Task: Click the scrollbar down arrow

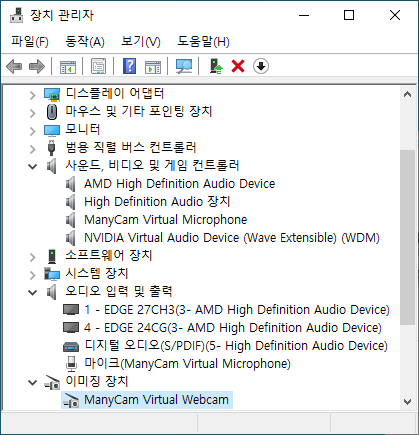Action: coord(407,402)
